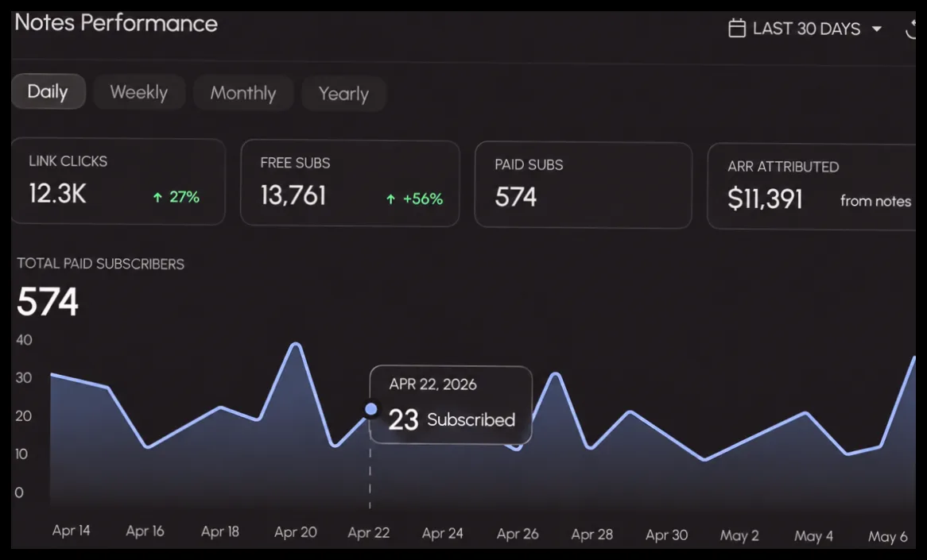Click the large 574 under TOTAL PAID SUBSCRIBERS
This screenshot has width=927, height=560.
48,302
